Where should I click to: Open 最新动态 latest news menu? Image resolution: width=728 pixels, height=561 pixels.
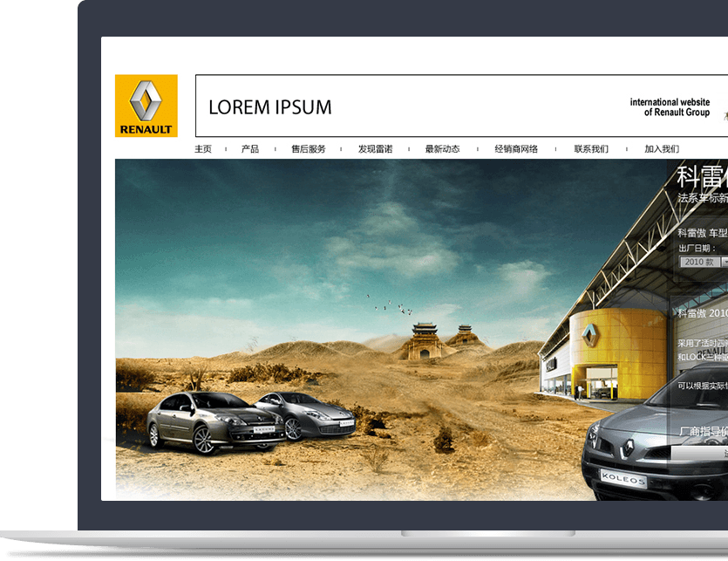point(442,149)
